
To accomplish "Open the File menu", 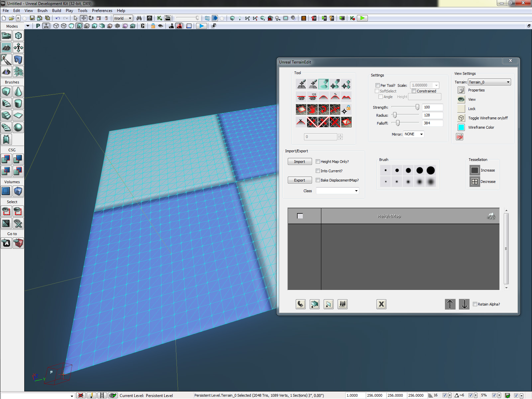I will [6, 11].
